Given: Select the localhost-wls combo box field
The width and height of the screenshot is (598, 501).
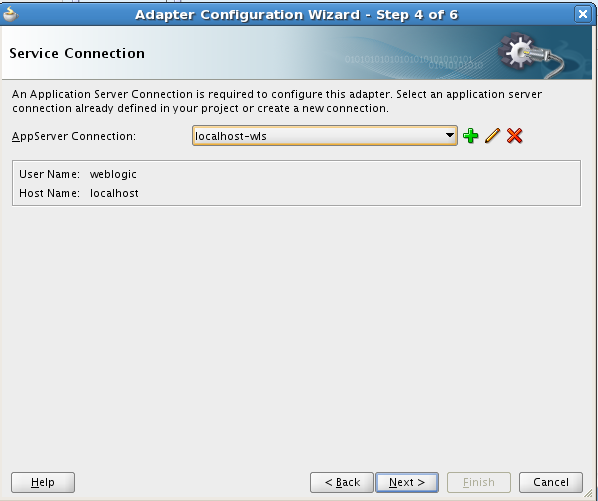Looking at the screenshot, I should click(x=325, y=136).
